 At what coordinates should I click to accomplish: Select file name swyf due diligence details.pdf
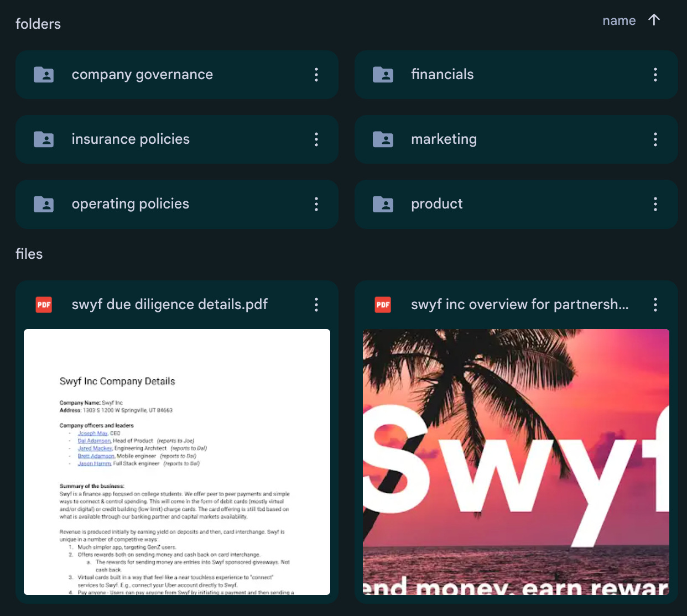(170, 305)
